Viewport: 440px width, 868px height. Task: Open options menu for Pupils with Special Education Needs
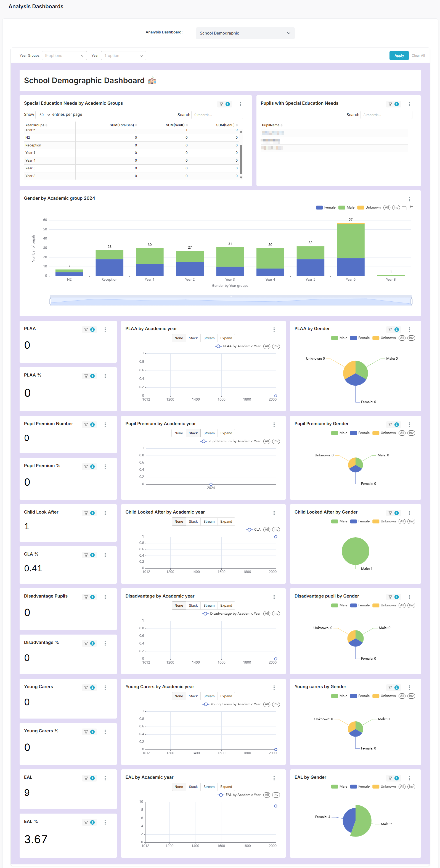[409, 104]
